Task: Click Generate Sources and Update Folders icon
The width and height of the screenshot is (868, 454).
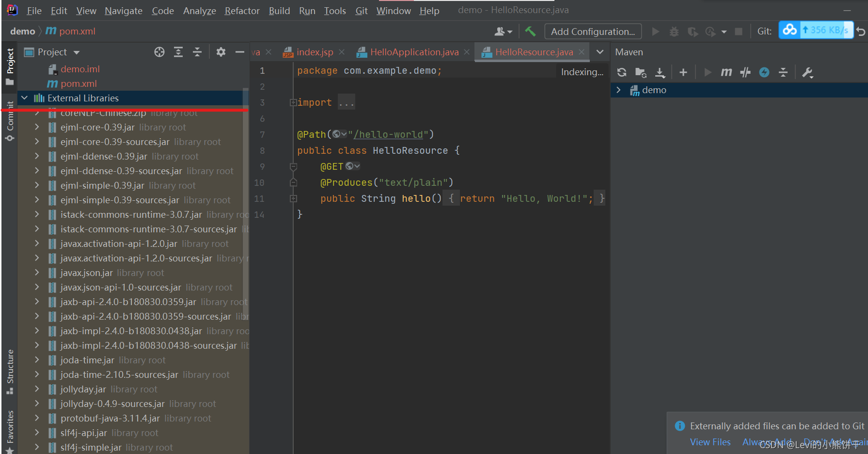Action: (x=641, y=72)
